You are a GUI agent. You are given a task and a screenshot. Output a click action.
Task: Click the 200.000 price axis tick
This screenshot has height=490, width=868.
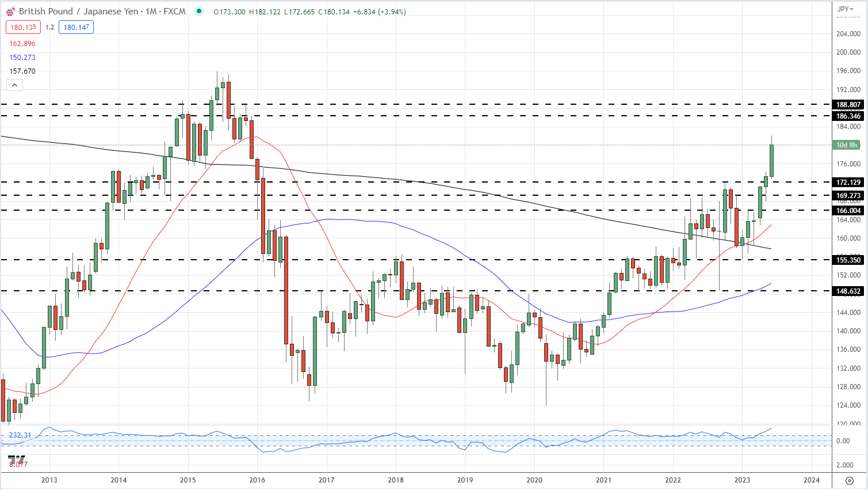(848, 52)
